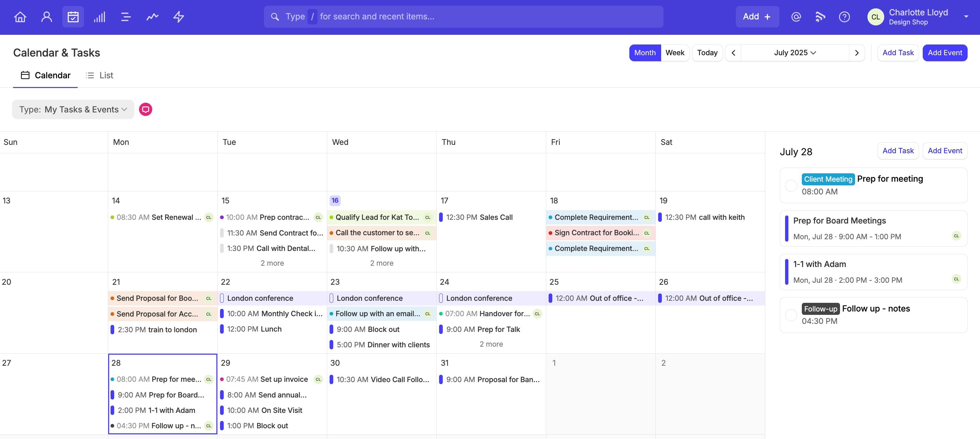980x439 pixels.
Task: Open the help question mark icon
Action: point(844,17)
